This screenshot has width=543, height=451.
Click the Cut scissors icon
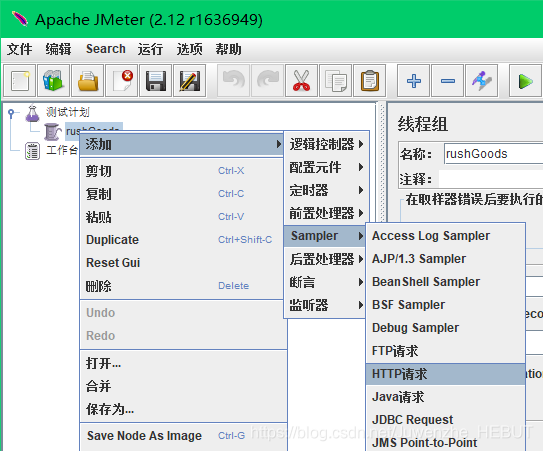pos(301,81)
